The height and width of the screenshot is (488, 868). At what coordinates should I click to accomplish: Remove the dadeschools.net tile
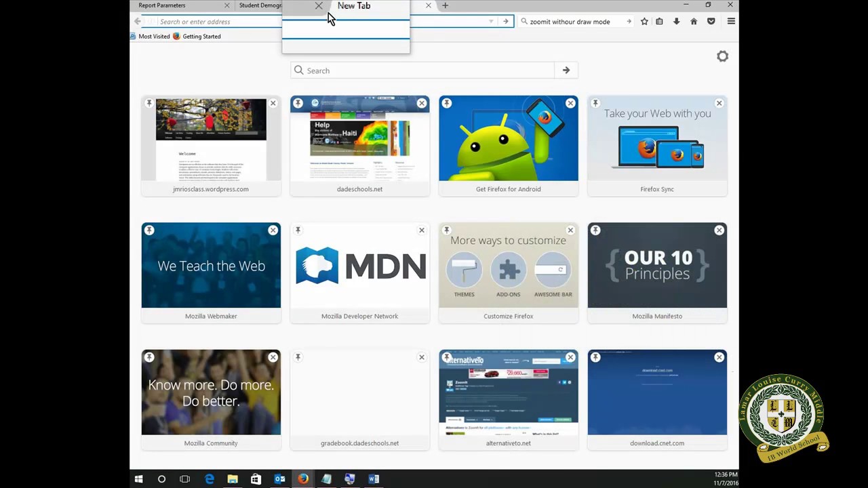pyautogui.click(x=422, y=103)
